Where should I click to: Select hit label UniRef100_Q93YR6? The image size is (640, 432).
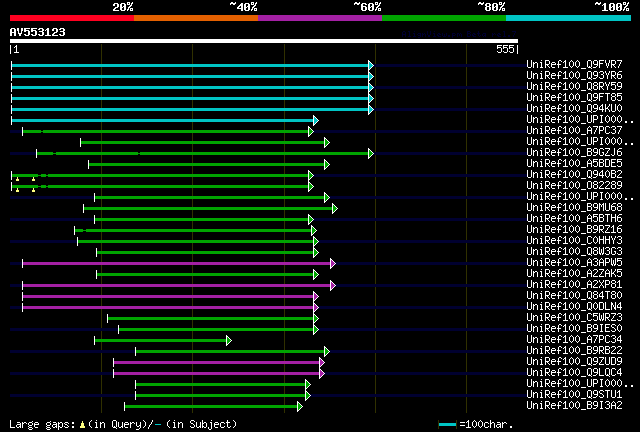[574, 75]
